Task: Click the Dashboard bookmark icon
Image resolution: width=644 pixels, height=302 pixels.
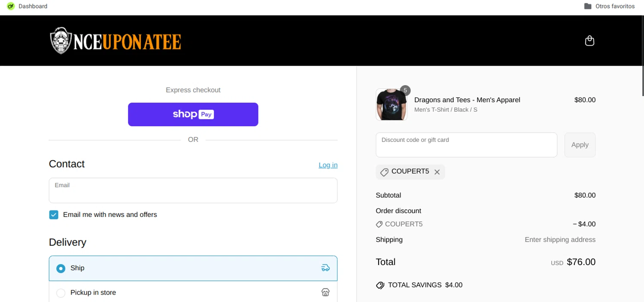Action: tap(11, 6)
